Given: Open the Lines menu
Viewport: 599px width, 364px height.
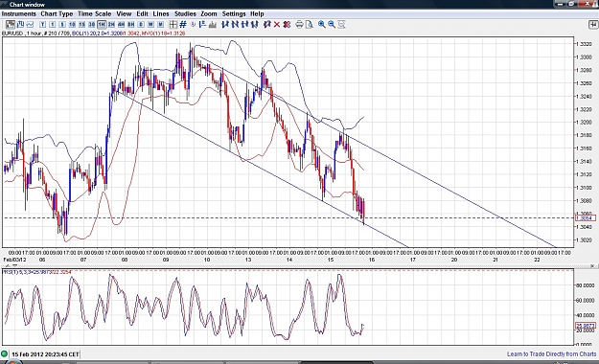Looking at the screenshot, I should (x=161, y=13).
